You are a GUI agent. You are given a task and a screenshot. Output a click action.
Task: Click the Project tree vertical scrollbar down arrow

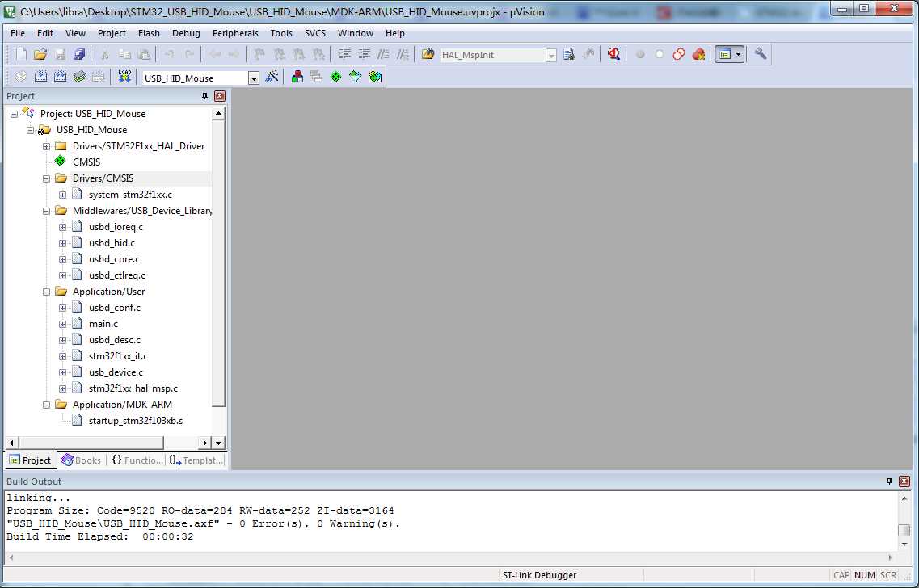pos(218,443)
